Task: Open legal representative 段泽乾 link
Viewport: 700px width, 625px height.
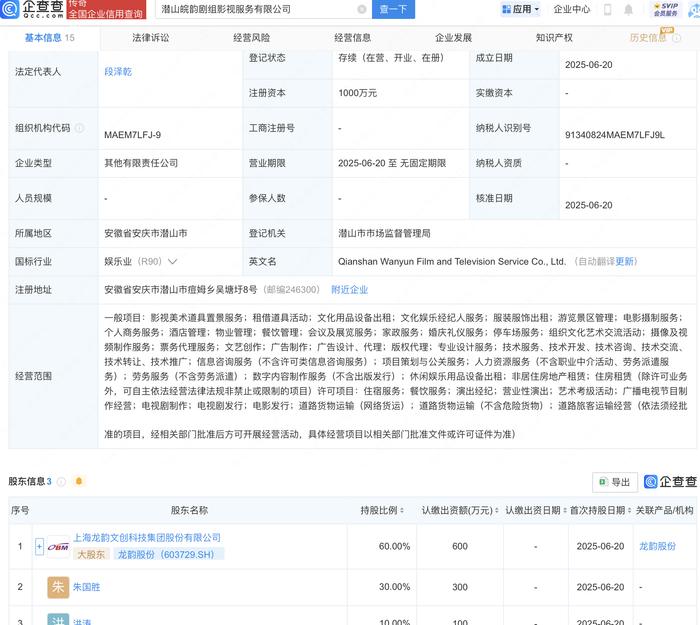Action: pyautogui.click(x=118, y=72)
